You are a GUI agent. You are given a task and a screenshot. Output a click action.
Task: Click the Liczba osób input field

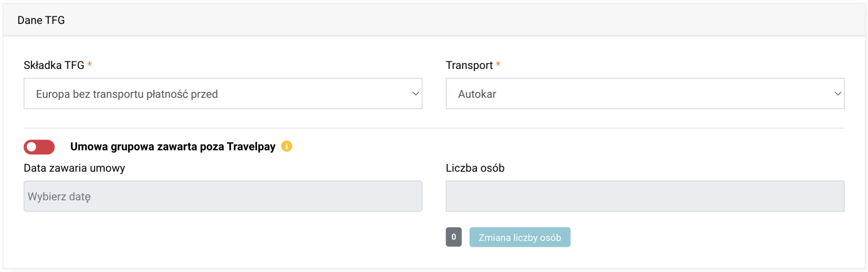pos(645,196)
